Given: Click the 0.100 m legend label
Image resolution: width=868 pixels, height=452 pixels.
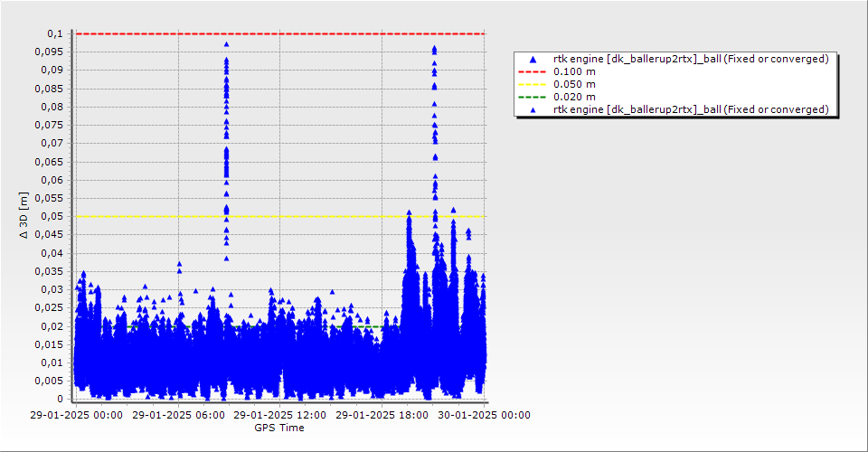Looking at the screenshot, I should click(x=575, y=72).
